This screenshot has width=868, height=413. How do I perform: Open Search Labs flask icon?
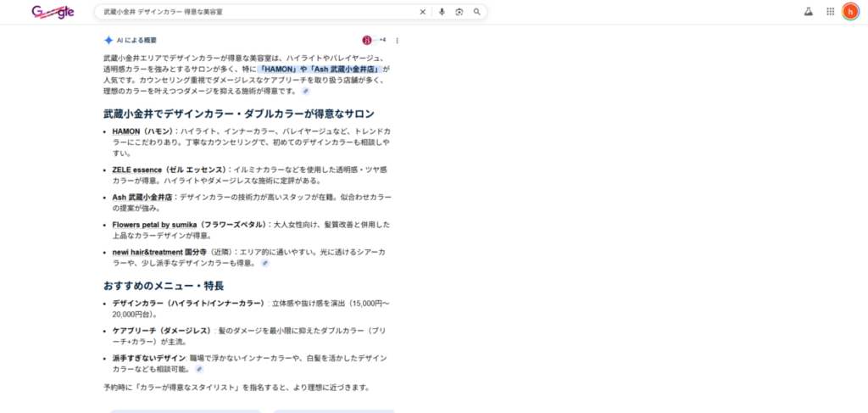click(808, 12)
